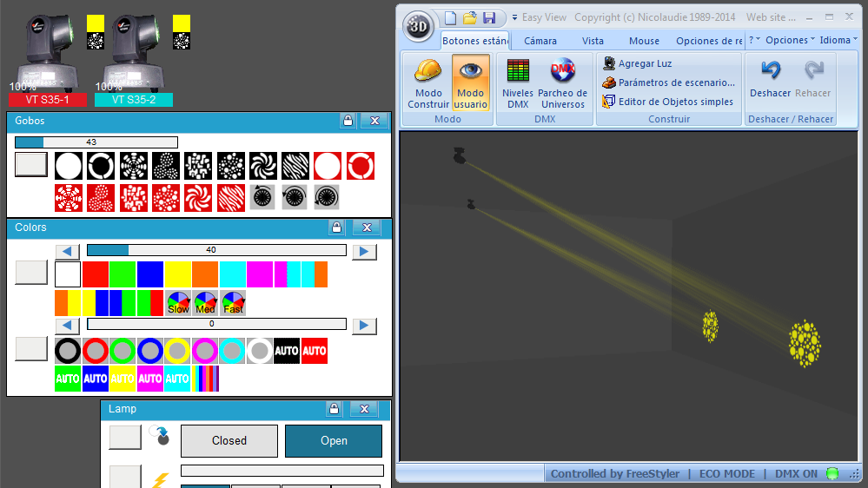Select the red ring gobo
868x488 pixels.
[361, 166]
